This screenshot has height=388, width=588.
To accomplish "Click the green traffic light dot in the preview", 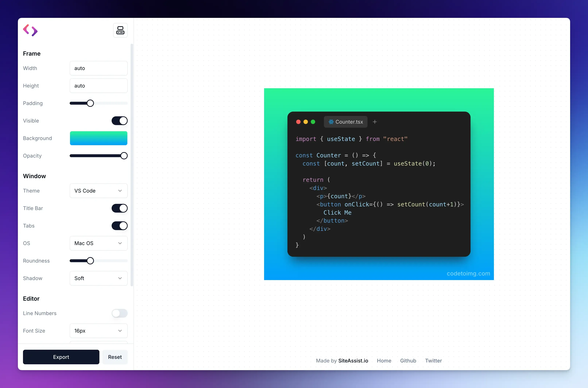I will click(313, 122).
